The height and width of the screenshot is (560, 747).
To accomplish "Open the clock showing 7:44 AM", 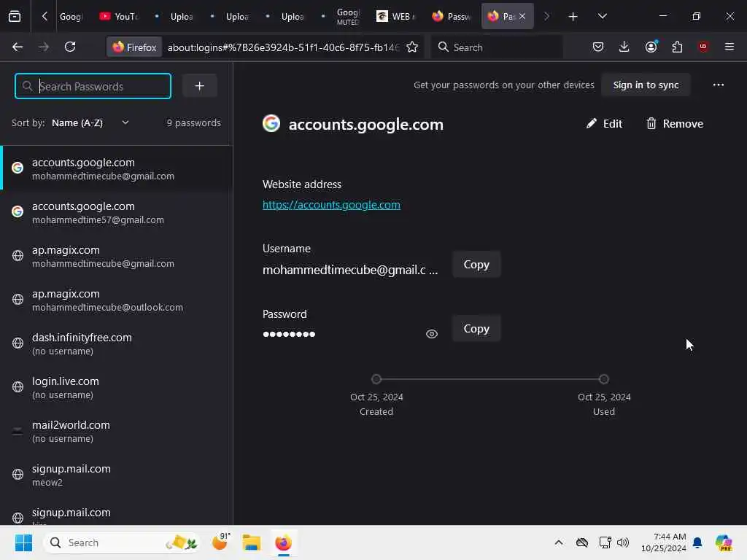I will coord(664,542).
